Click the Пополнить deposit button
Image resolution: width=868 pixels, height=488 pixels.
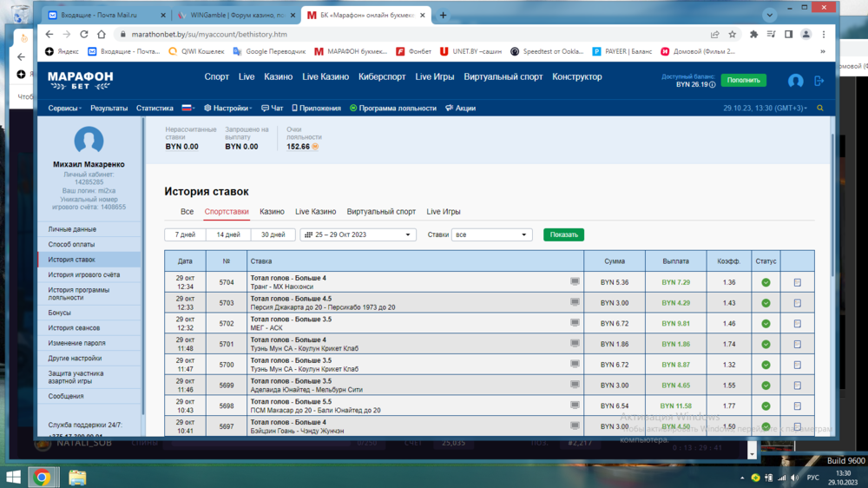(x=743, y=80)
